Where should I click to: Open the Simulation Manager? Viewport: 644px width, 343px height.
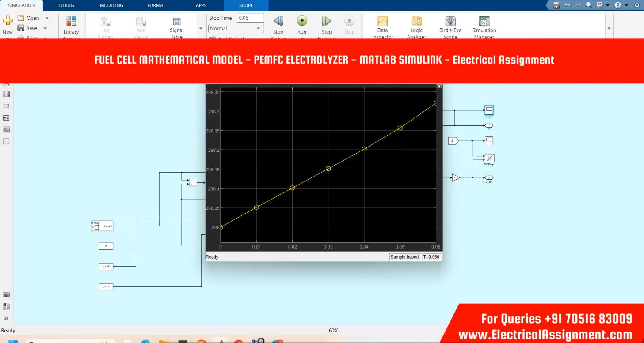click(x=484, y=22)
